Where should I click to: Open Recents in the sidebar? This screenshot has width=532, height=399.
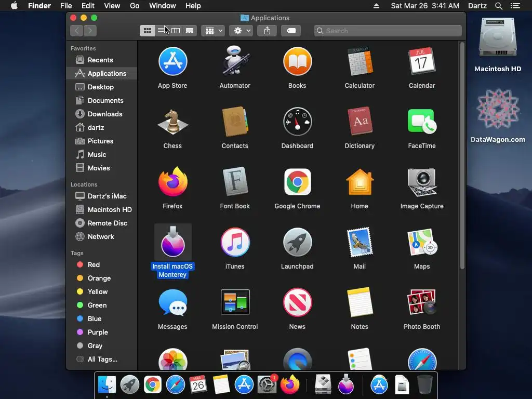[102, 60]
